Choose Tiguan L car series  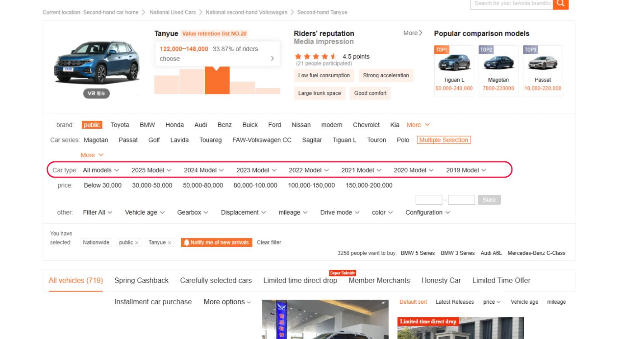pyautogui.click(x=344, y=140)
